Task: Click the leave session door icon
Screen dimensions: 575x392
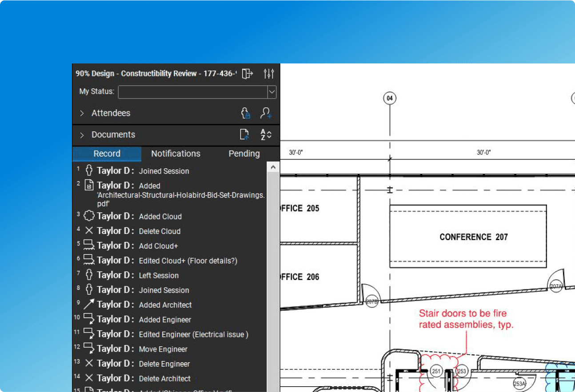Action: (248, 74)
